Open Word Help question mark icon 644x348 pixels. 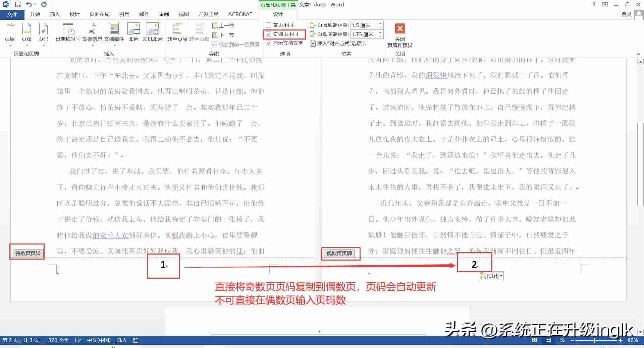point(594,4)
